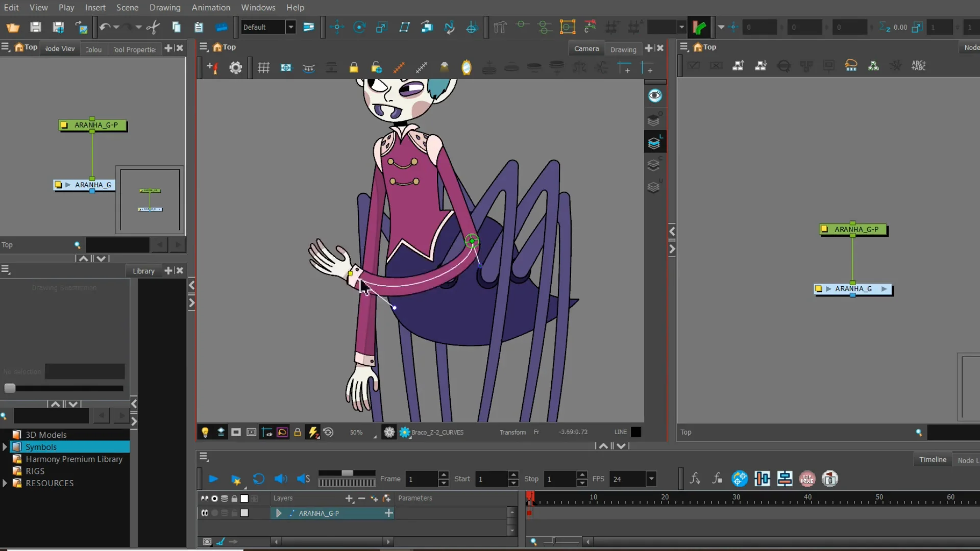The width and height of the screenshot is (980, 551).
Task: Toggle yellow enable square on left ARANHA_G node
Action: click(58, 185)
